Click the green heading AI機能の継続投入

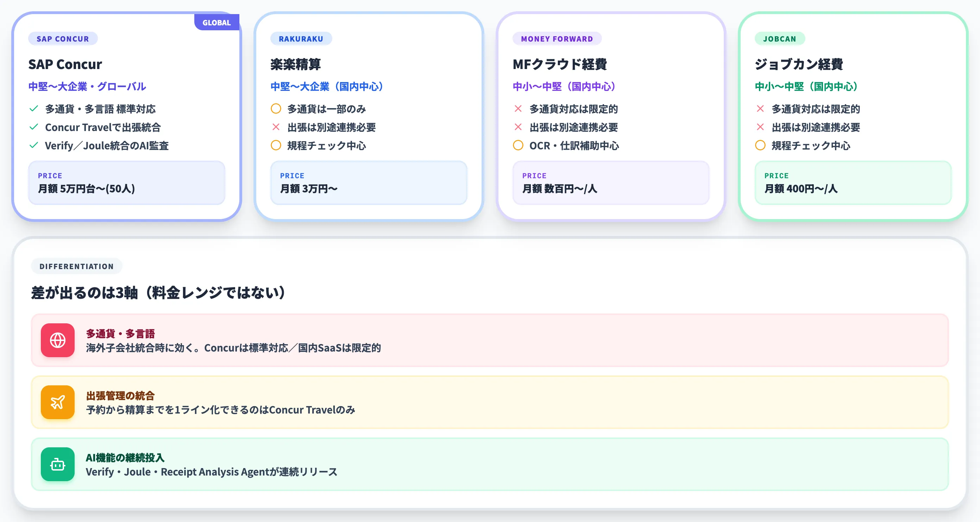click(x=125, y=458)
